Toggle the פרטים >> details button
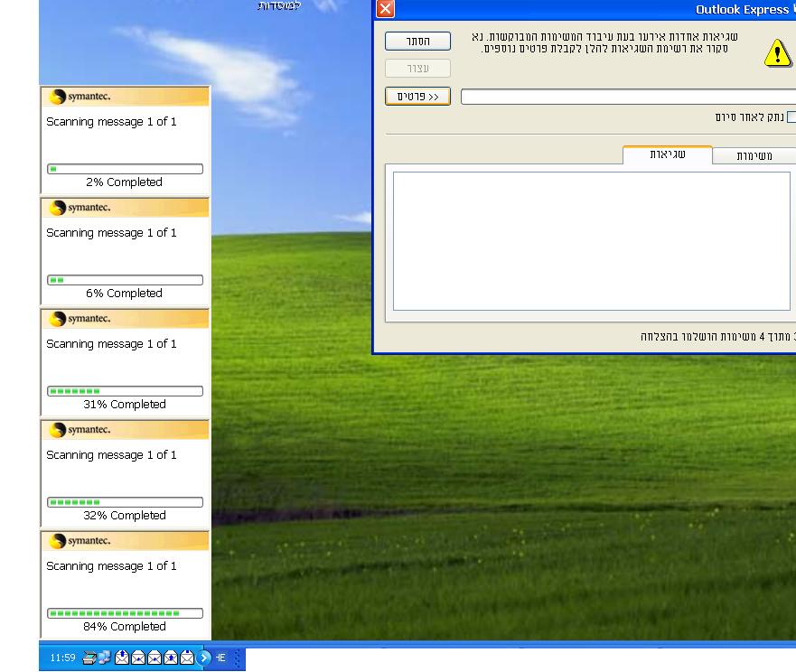 [417, 97]
